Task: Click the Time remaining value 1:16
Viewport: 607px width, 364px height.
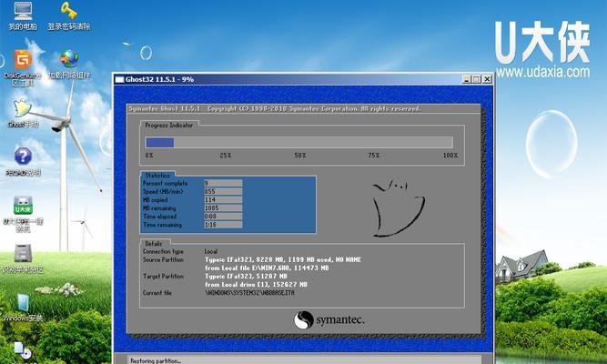Action: click(223, 225)
